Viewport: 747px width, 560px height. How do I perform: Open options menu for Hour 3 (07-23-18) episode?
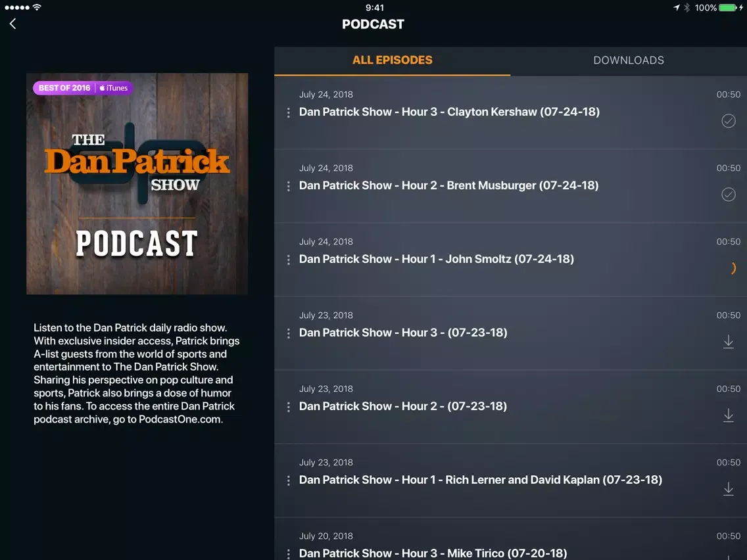click(x=288, y=333)
